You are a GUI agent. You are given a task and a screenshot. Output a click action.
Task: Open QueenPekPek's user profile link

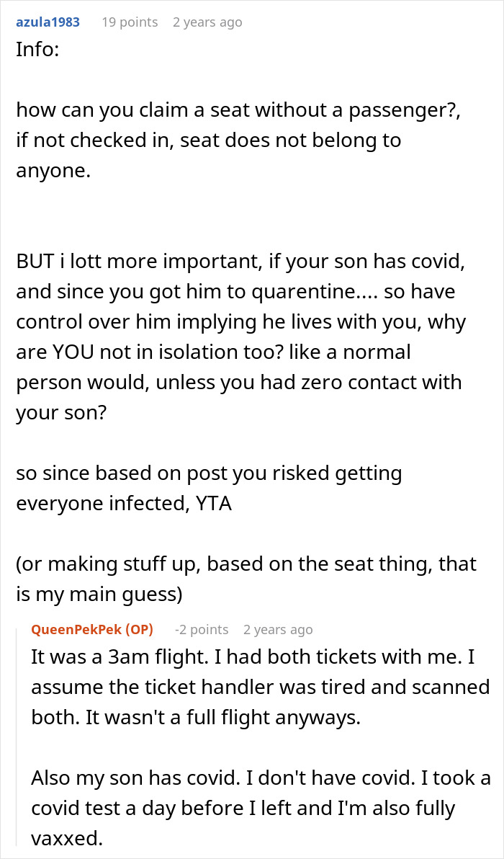point(76,629)
